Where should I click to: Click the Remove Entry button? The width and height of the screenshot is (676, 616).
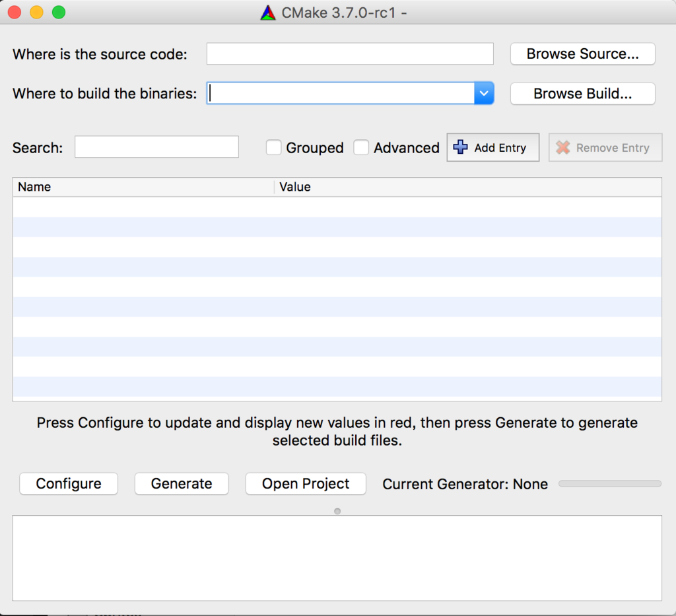tap(605, 147)
